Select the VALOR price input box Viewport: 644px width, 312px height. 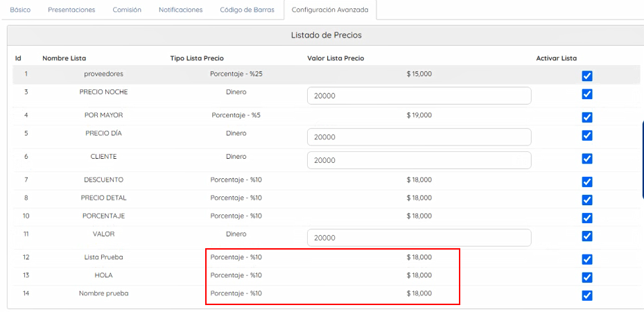419,238
